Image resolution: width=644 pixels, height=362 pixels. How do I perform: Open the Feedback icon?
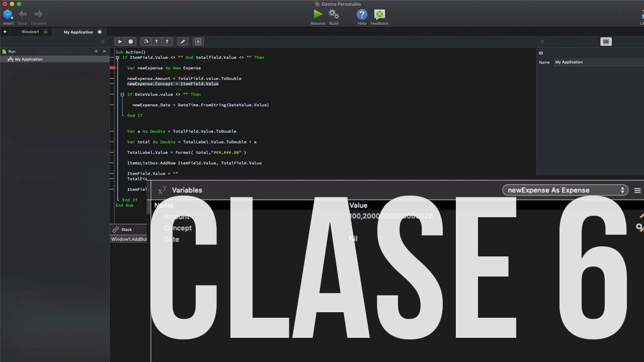(x=379, y=15)
